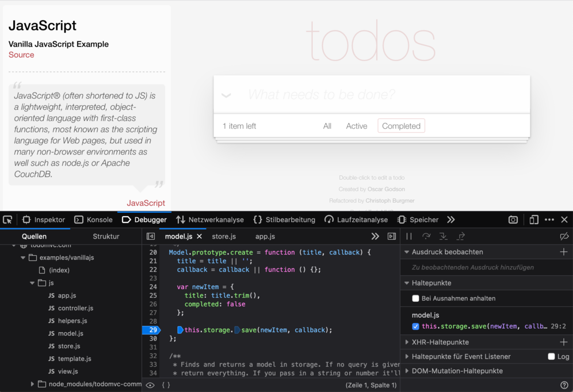Open Speicher tab

point(418,220)
